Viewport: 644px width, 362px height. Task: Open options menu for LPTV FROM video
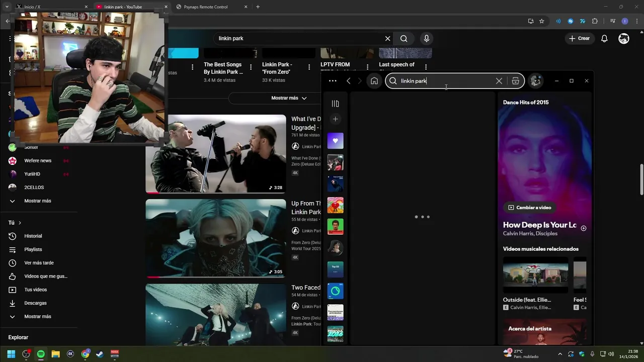(x=367, y=67)
